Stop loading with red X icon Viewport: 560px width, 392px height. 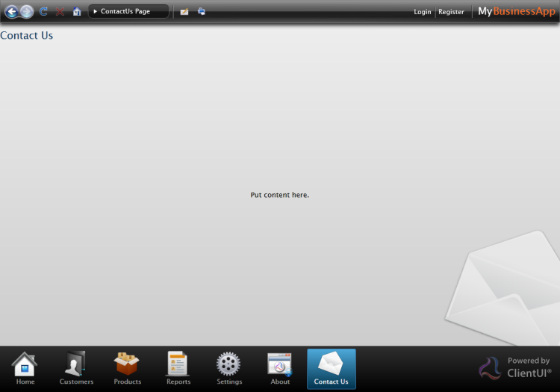pos(60,11)
